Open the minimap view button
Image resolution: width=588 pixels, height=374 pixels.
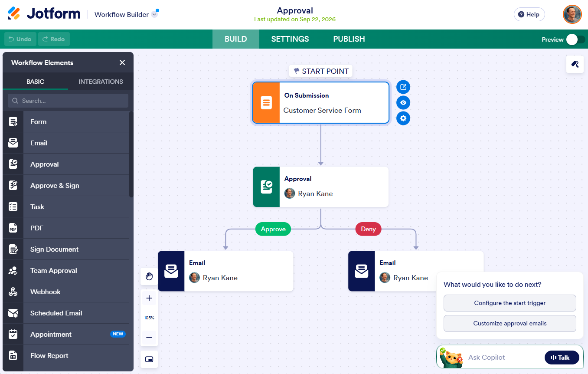[x=149, y=359]
